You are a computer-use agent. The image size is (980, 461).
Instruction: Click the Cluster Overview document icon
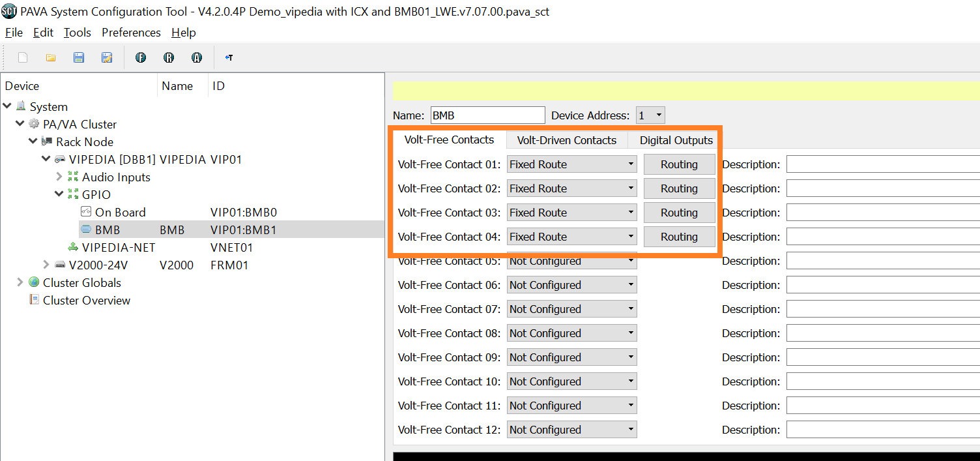(x=34, y=300)
